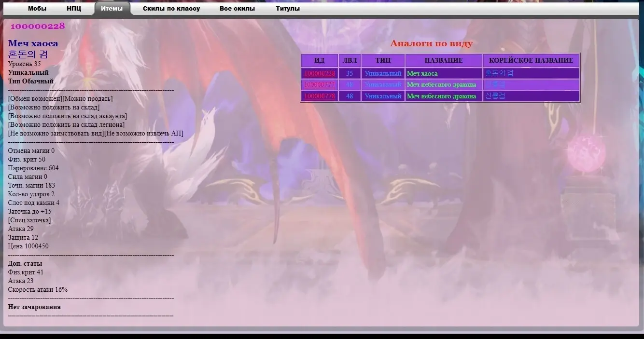Click the Спец заточка property line
Screen dimensions: 644x339
(29, 220)
